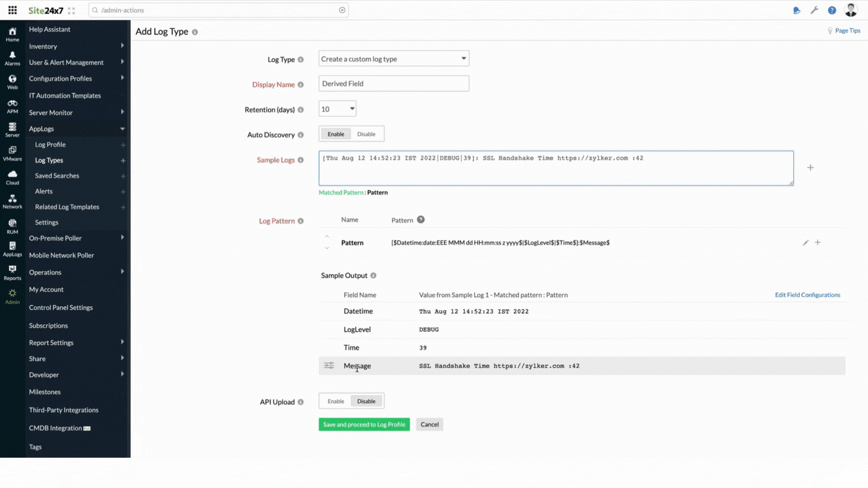Open the Log Type dropdown

[394, 59]
